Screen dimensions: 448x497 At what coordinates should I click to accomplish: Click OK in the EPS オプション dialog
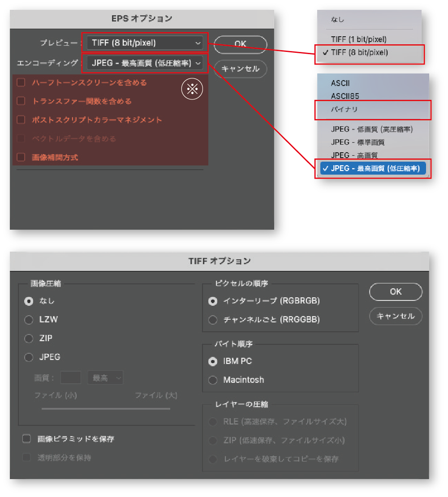240,44
